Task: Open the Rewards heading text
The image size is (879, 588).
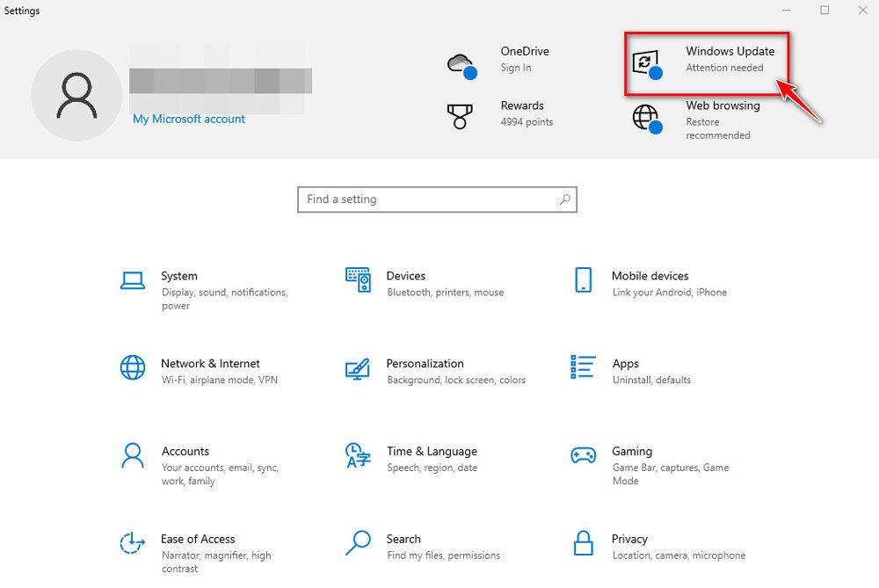Action: click(x=522, y=105)
